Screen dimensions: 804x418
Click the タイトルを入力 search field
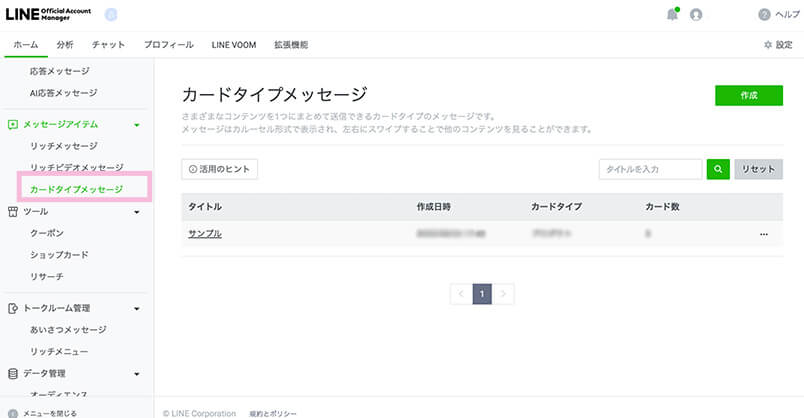click(650, 169)
